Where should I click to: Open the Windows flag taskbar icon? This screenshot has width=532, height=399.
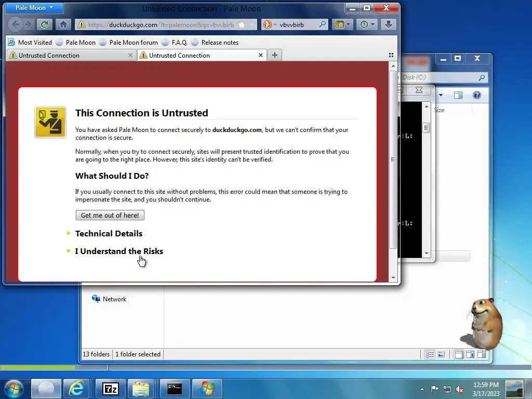click(207, 389)
